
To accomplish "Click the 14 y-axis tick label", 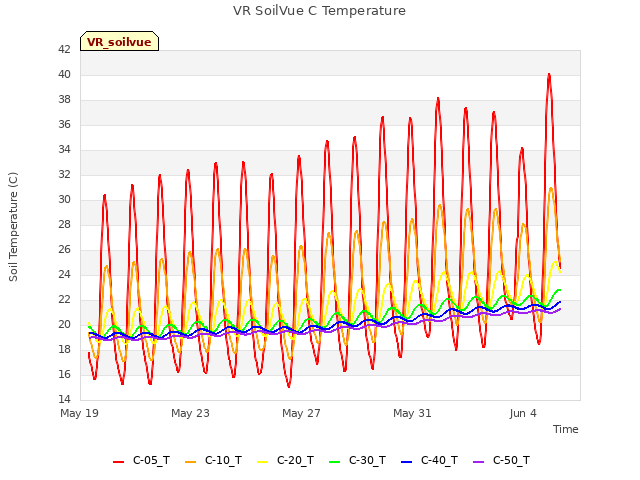I will [x=64, y=399].
